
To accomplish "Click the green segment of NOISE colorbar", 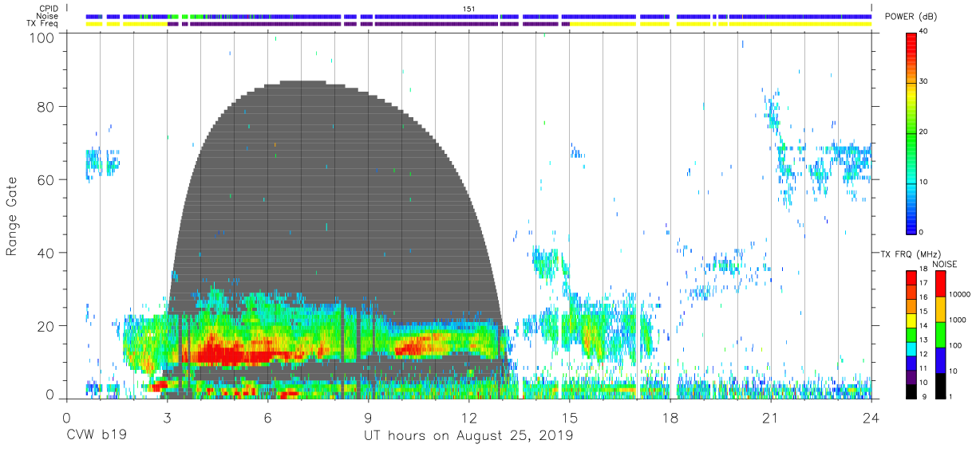I will [x=940, y=334].
